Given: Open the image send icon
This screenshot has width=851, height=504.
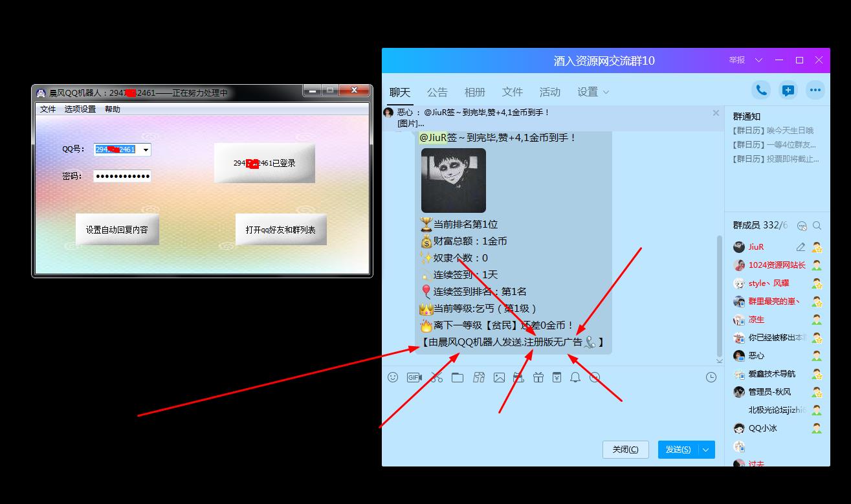Looking at the screenshot, I should point(499,377).
